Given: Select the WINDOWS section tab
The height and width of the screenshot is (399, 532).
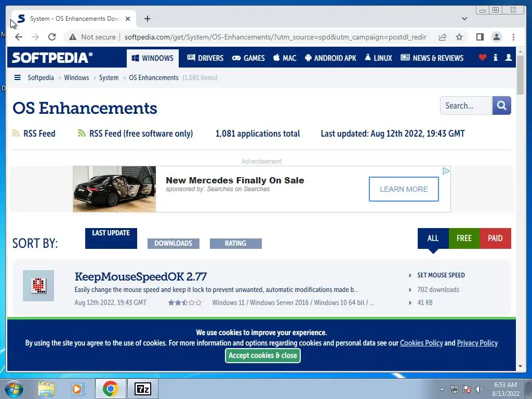Looking at the screenshot, I should point(152,58).
